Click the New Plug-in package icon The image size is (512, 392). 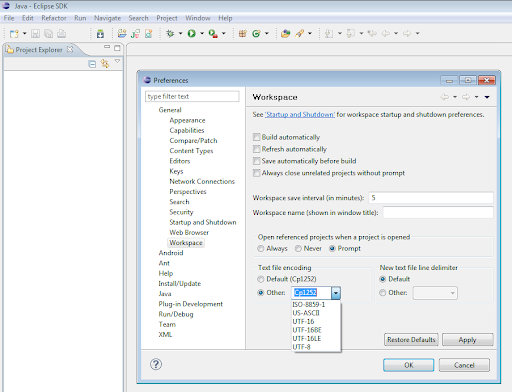[x=243, y=34]
